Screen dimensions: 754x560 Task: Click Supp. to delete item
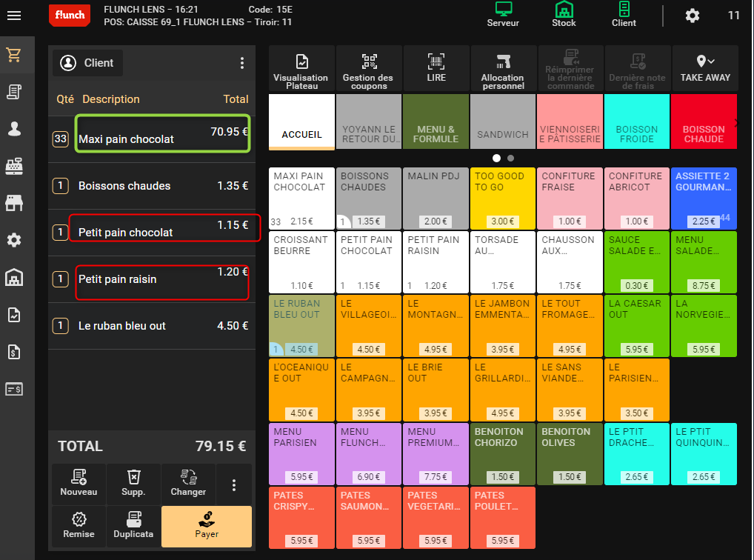pos(133,484)
